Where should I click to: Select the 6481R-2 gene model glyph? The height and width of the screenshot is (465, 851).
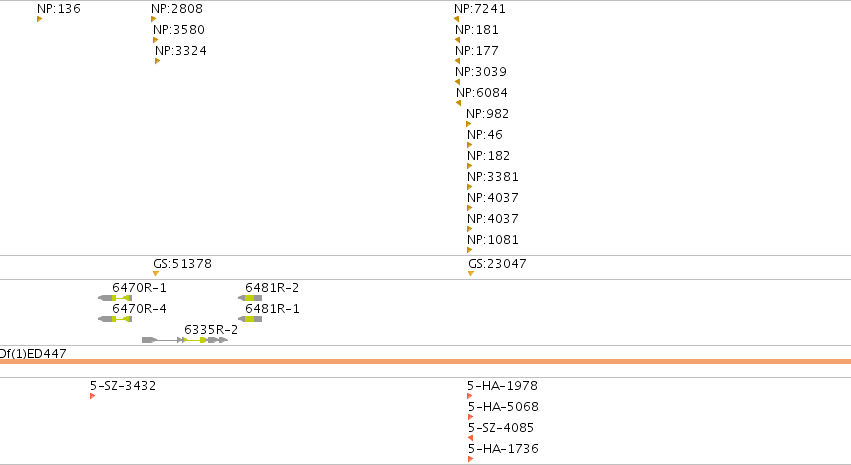point(250,298)
